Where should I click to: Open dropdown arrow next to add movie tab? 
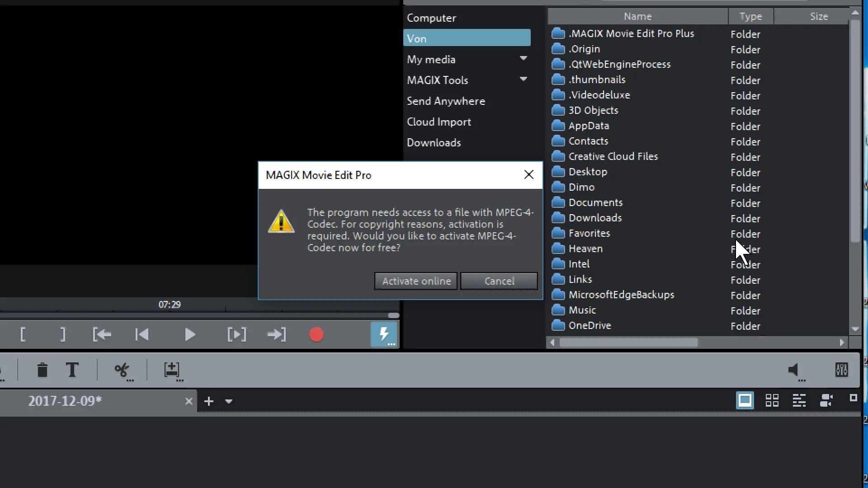[229, 401]
